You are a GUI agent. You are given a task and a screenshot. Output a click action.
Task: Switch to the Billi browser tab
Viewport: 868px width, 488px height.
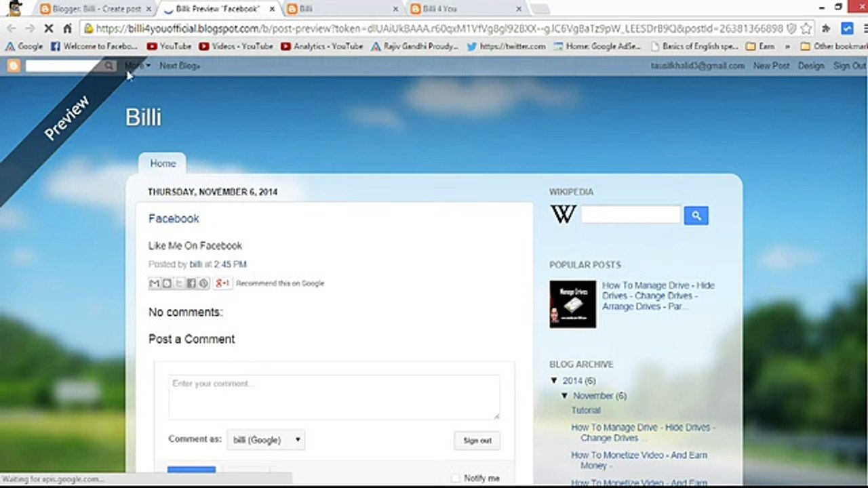[x=343, y=9]
